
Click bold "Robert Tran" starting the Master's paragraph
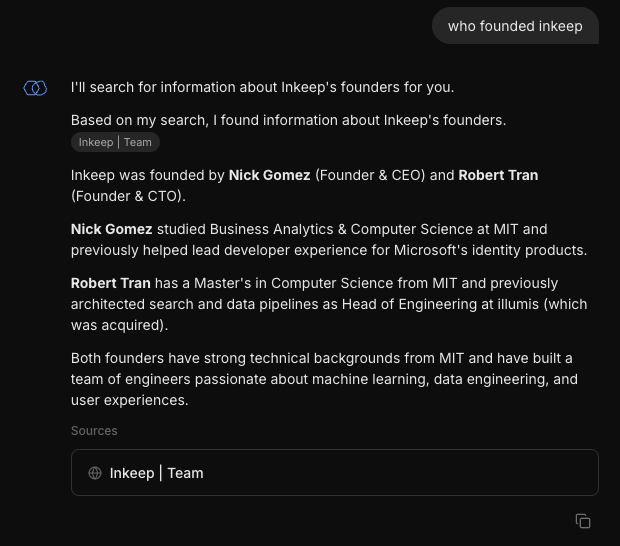110,283
